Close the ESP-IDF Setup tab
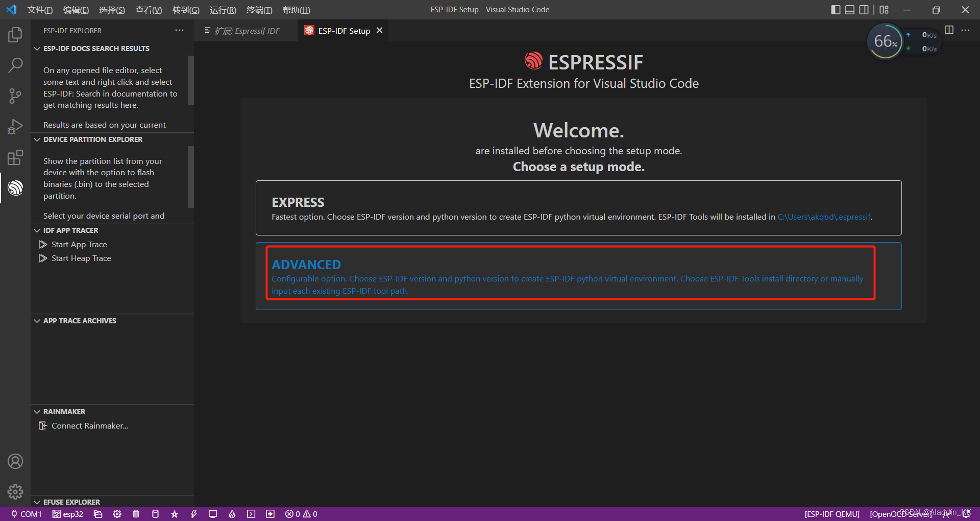Viewport: 980px width, 521px height. click(379, 31)
